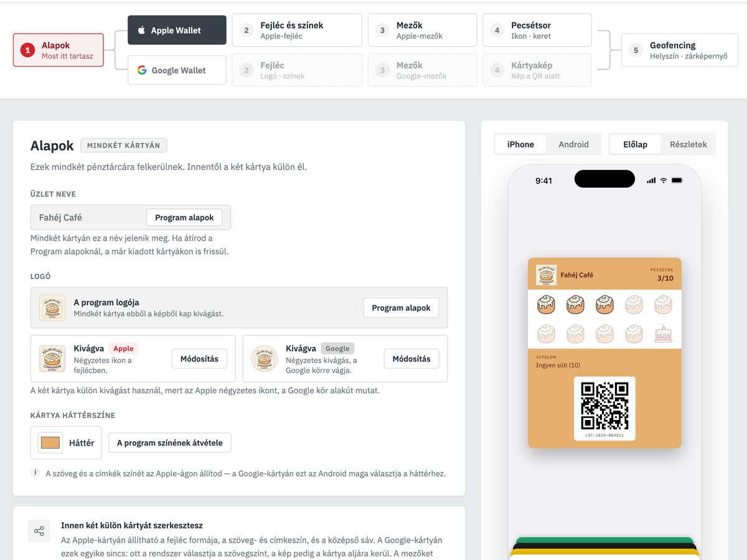The height and width of the screenshot is (560, 747).
Task: Click the first cinnamon roll stamp on card
Action: (546, 304)
